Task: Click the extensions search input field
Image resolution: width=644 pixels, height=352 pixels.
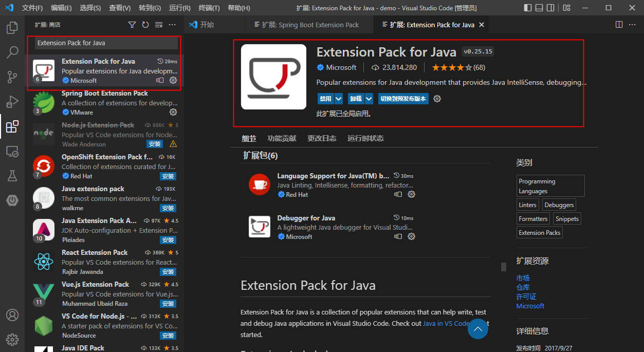Action: point(106,43)
